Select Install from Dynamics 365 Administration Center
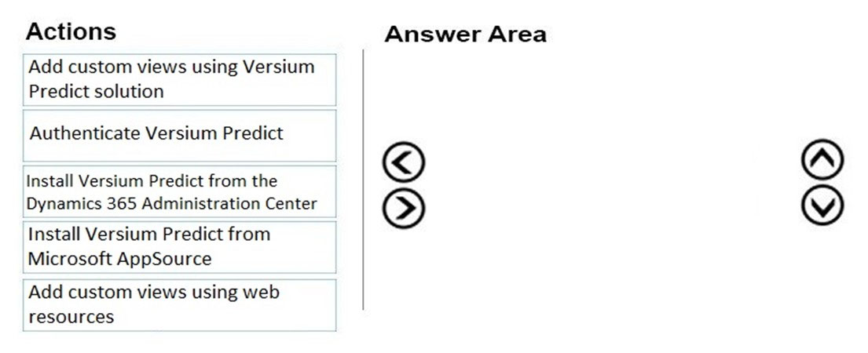 coord(179,191)
